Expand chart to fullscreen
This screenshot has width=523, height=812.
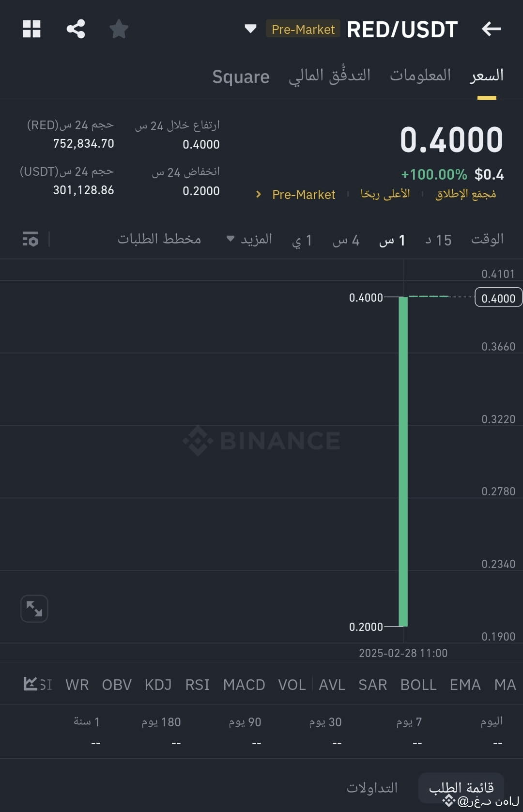(34, 609)
